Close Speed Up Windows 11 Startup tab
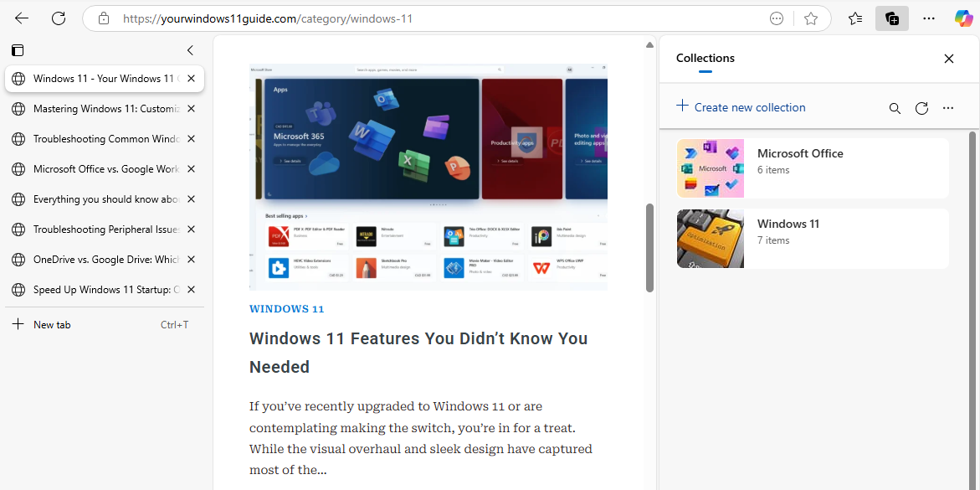980x490 pixels. tap(192, 290)
